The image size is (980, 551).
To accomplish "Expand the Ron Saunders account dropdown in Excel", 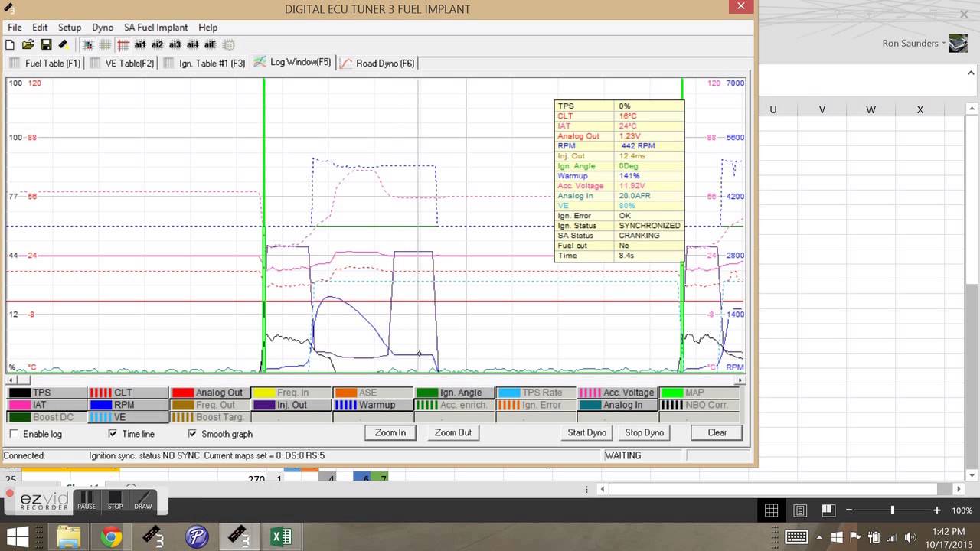I will [x=943, y=44].
